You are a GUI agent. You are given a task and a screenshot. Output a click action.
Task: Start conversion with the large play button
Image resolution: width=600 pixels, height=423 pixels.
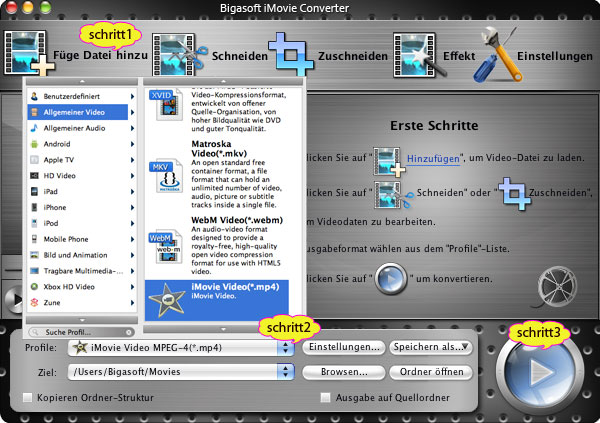click(540, 371)
